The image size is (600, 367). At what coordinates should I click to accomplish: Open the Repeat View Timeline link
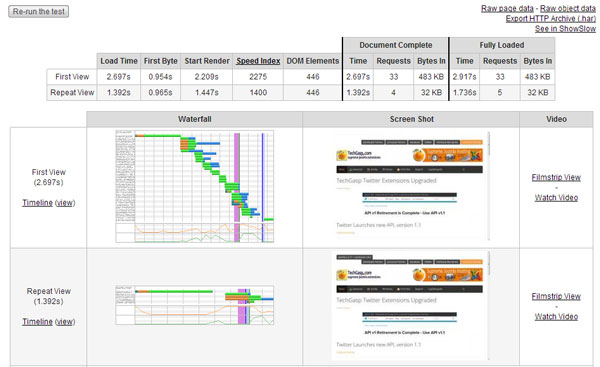37,322
